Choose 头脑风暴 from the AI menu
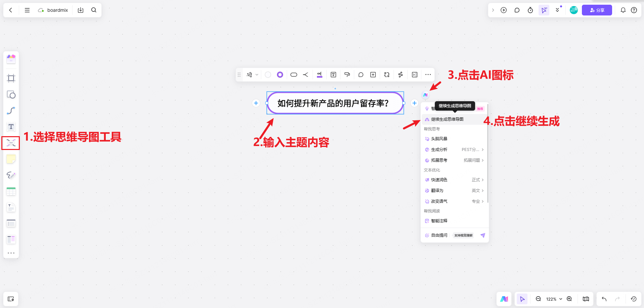This screenshot has width=644, height=308. (x=439, y=139)
